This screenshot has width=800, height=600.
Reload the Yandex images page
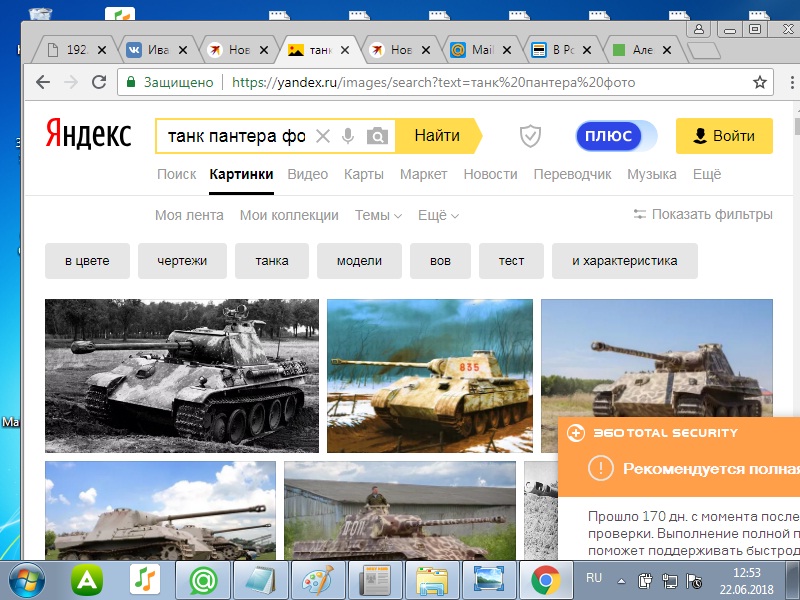[98, 82]
